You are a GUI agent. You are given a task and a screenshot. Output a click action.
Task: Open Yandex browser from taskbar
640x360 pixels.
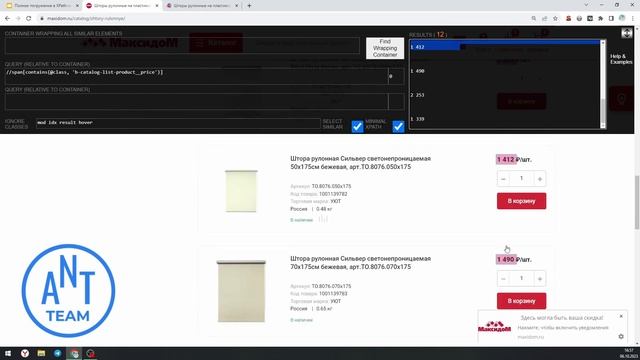(25, 353)
